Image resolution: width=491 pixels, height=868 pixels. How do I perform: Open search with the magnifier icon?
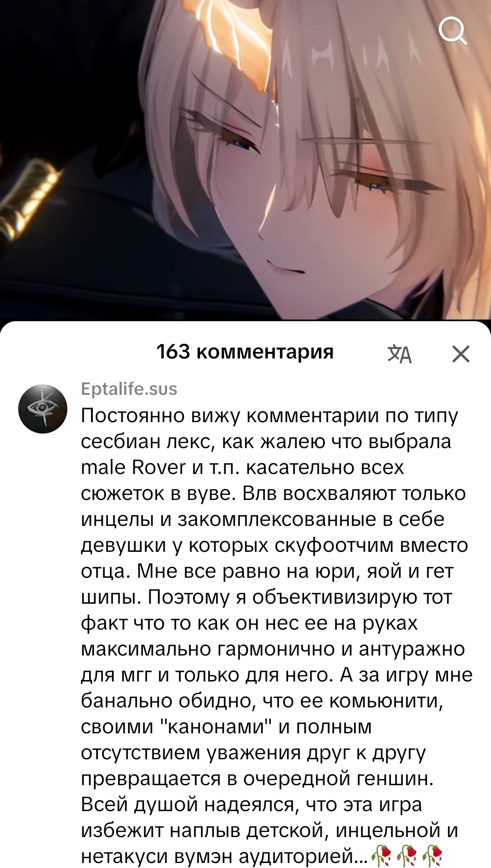click(453, 30)
